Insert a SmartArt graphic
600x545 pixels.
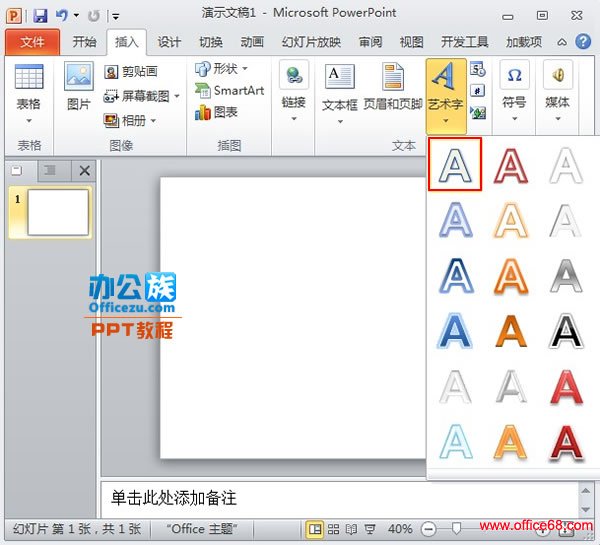coord(229,91)
